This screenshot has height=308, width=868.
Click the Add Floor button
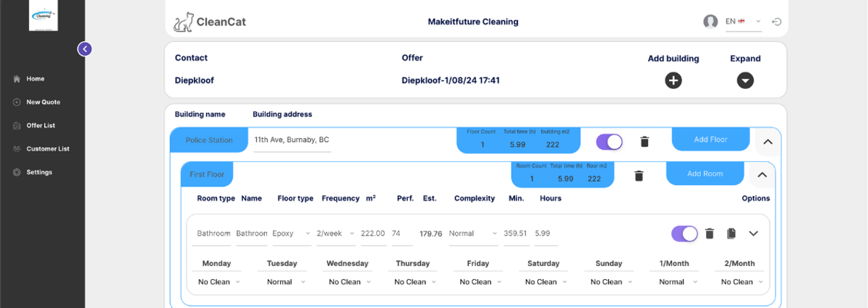tap(710, 140)
